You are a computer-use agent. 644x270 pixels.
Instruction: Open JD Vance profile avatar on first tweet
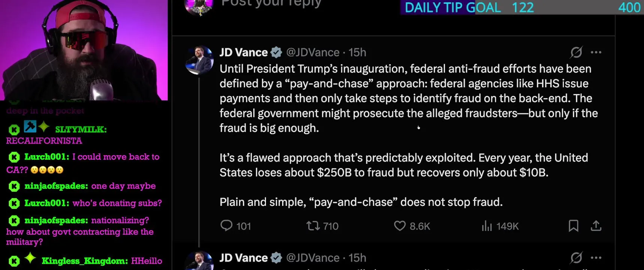coord(199,60)
